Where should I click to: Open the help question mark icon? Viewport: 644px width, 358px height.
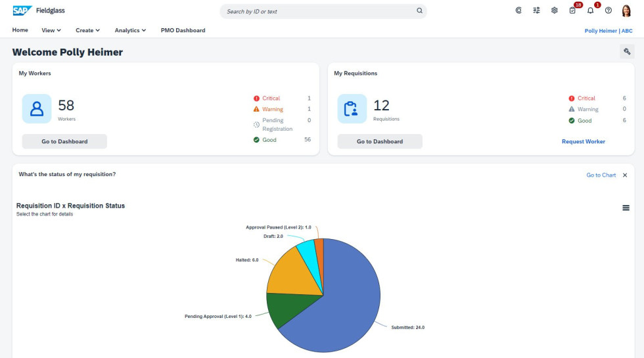[608, 11]
